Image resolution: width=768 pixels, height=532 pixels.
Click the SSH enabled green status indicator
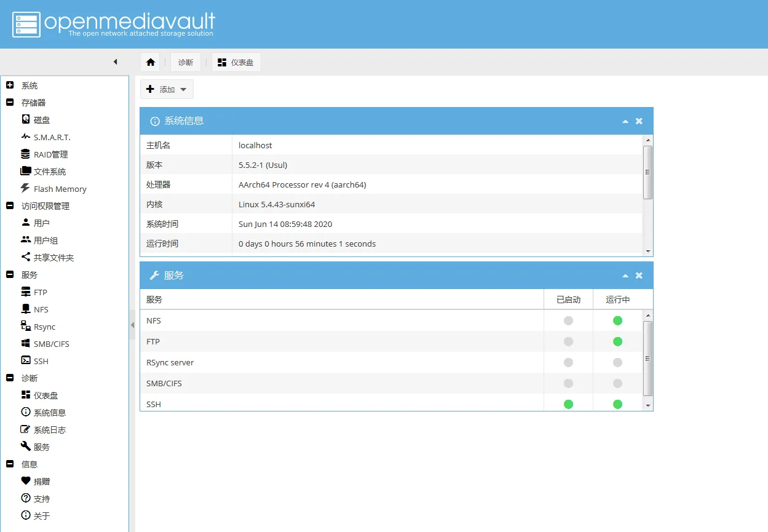[568, 404]
